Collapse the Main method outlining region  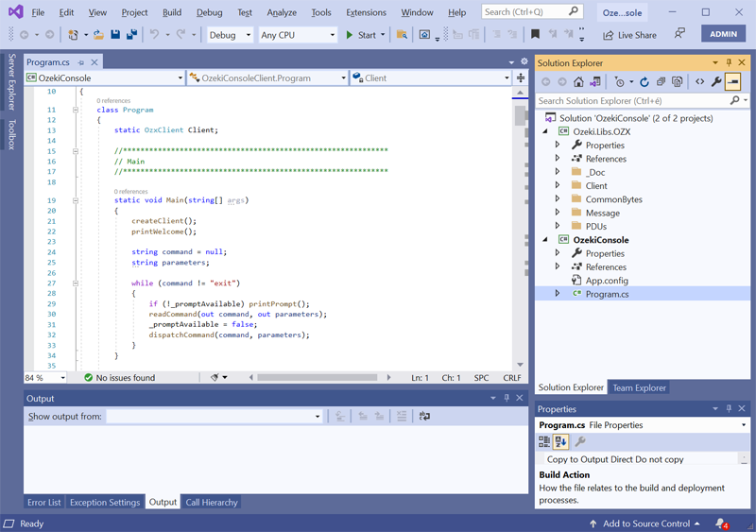coord(76,200)
